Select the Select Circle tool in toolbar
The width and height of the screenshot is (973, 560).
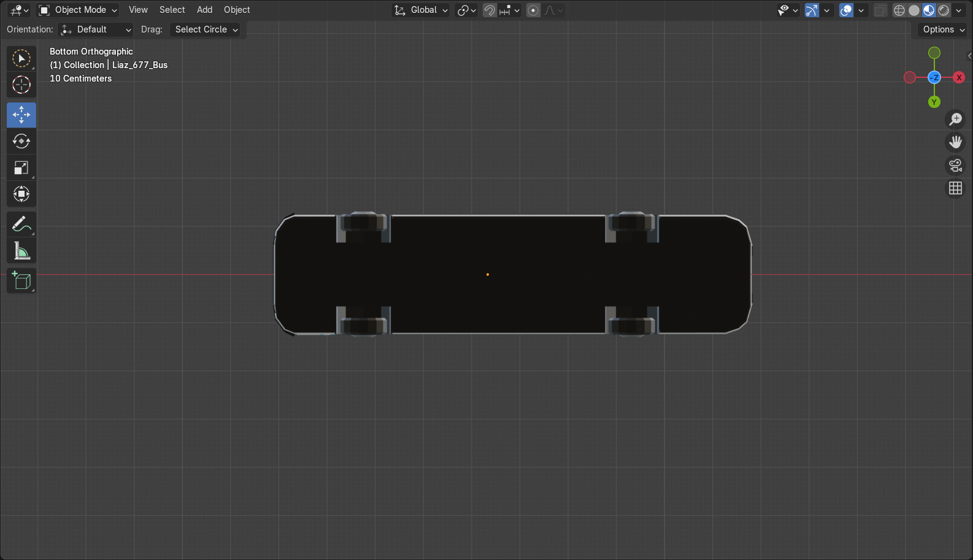click(21, 58)
